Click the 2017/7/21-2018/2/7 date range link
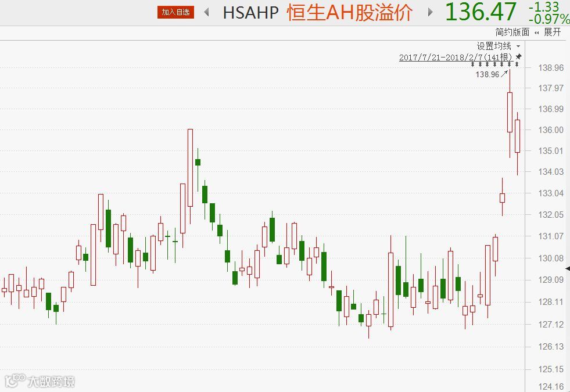 456,57
